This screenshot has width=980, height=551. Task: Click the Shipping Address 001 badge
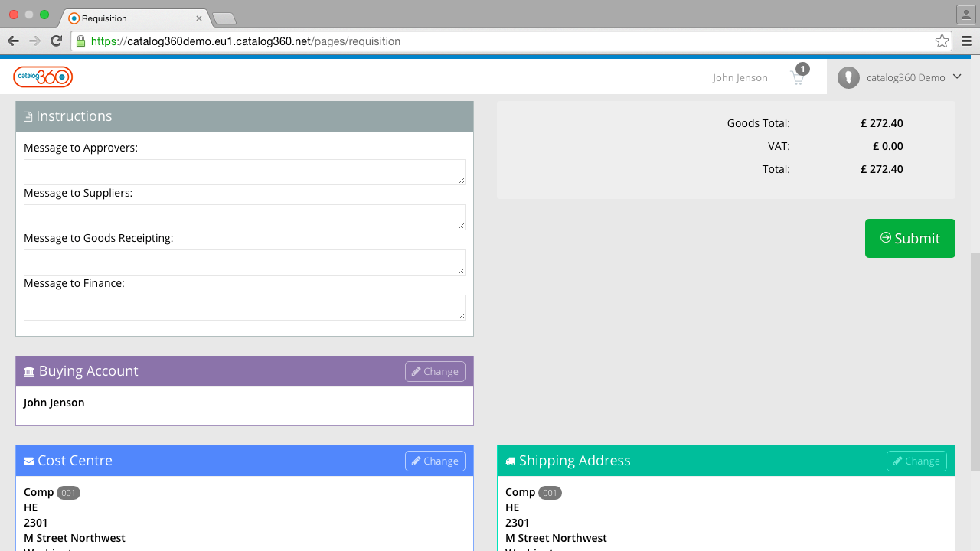click(x=550, y=493)
